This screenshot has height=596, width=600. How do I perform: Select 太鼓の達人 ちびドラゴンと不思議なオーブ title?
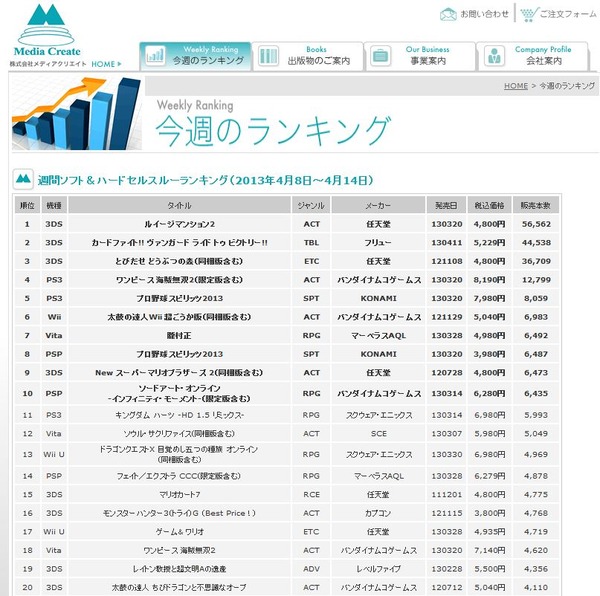pos(179,588)
